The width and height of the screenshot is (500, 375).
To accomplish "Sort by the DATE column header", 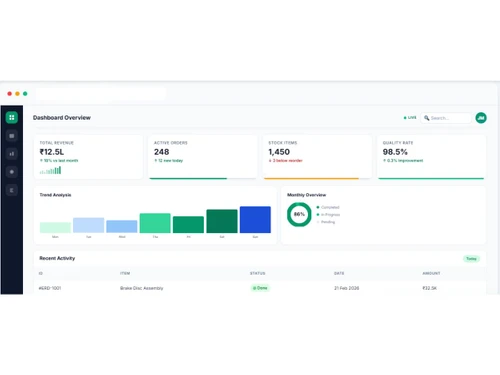I will click(x=339, y=273).
